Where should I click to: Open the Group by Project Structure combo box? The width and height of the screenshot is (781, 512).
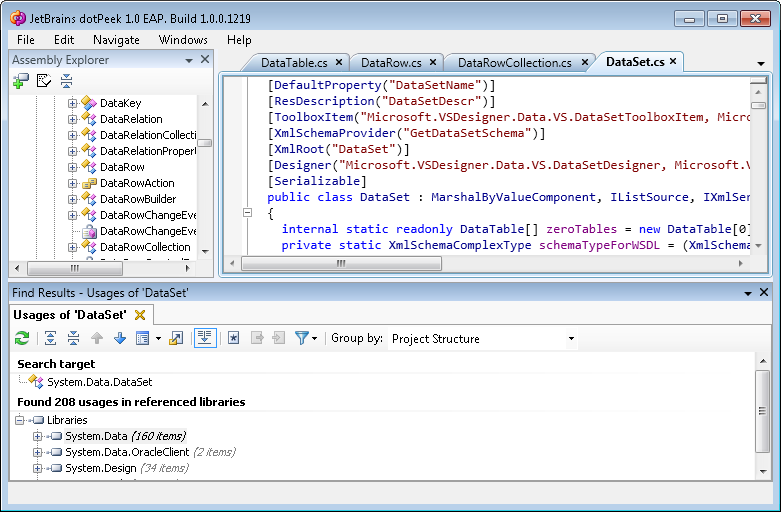(483, 339)
